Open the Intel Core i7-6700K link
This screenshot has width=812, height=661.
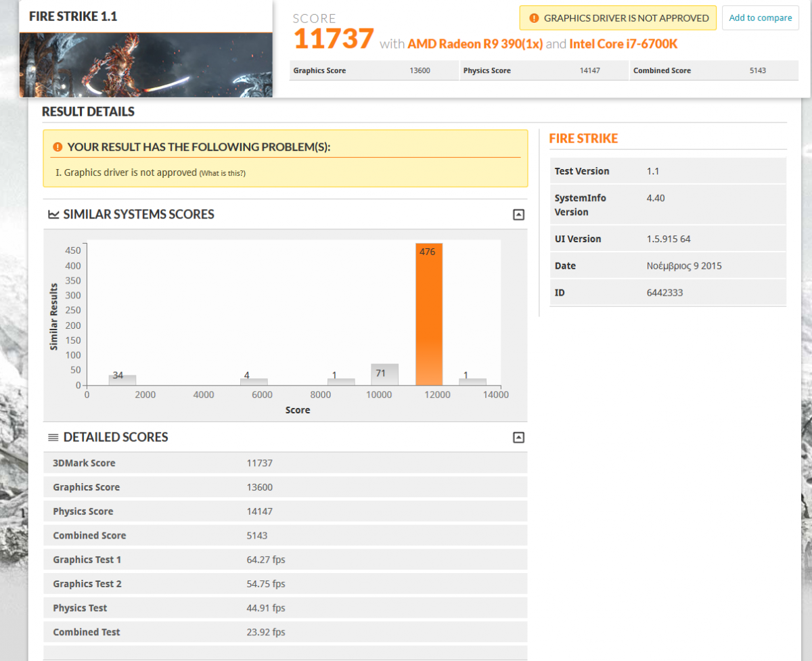tap(623, 44)
